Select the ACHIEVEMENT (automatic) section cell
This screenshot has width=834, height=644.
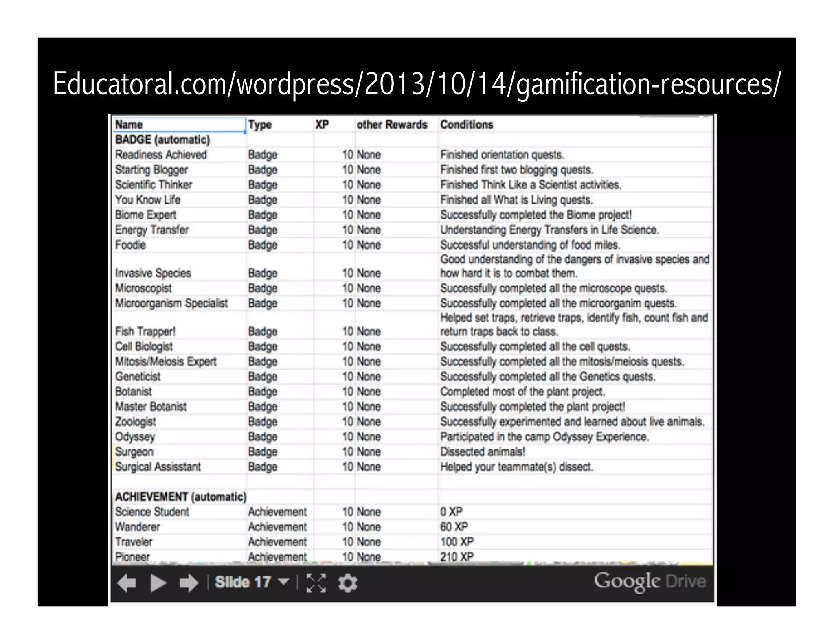pos(181,497)
